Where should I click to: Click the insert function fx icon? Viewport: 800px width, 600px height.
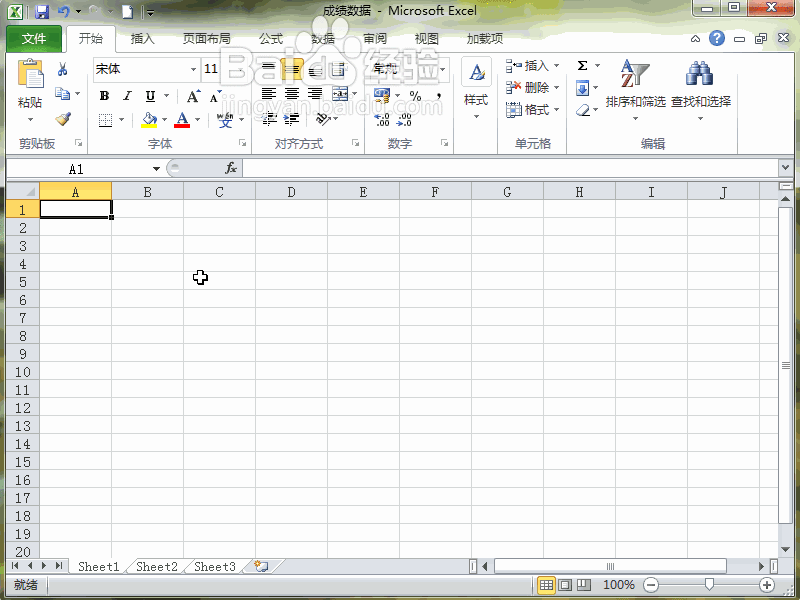click(x=231, y=169)
